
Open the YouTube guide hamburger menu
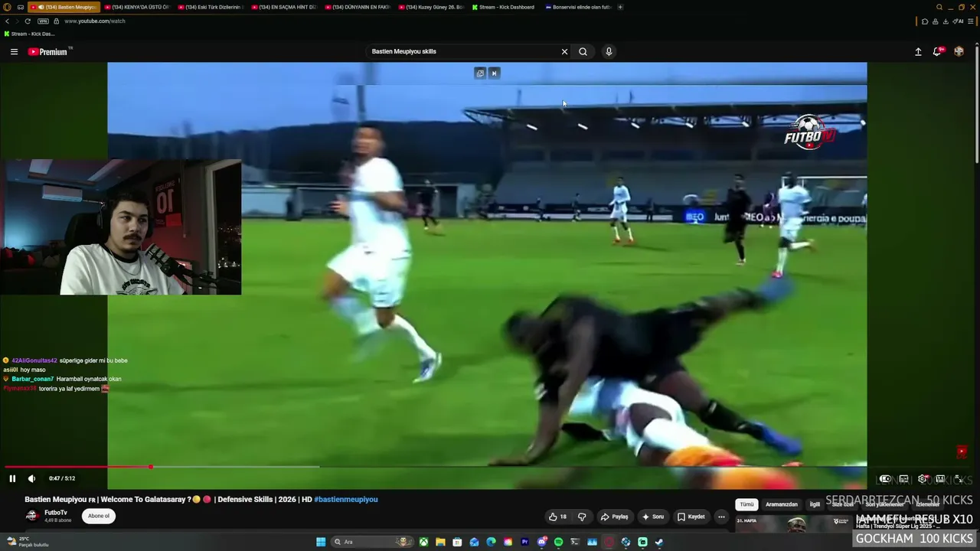tap(14, 52)
